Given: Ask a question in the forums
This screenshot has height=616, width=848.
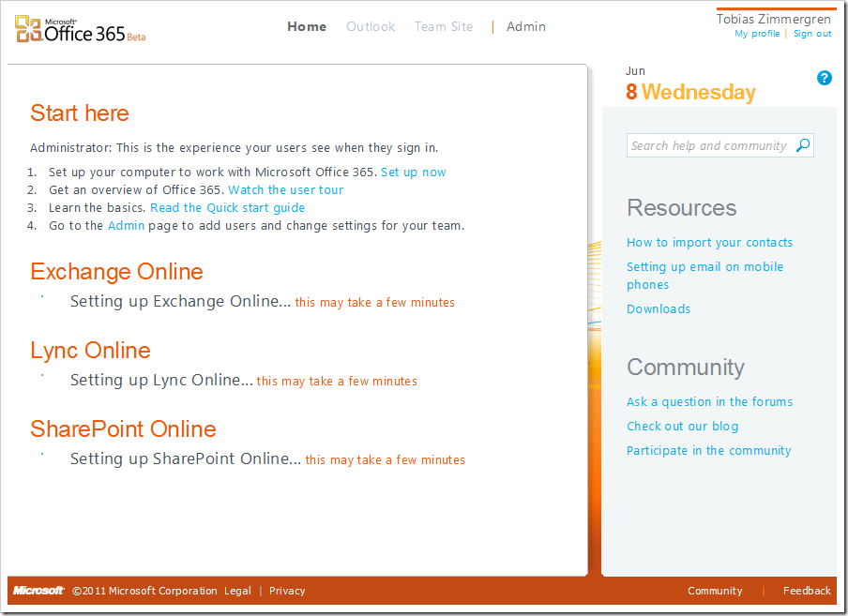Looking at the screenshot, I should click(x=709, y=402).
